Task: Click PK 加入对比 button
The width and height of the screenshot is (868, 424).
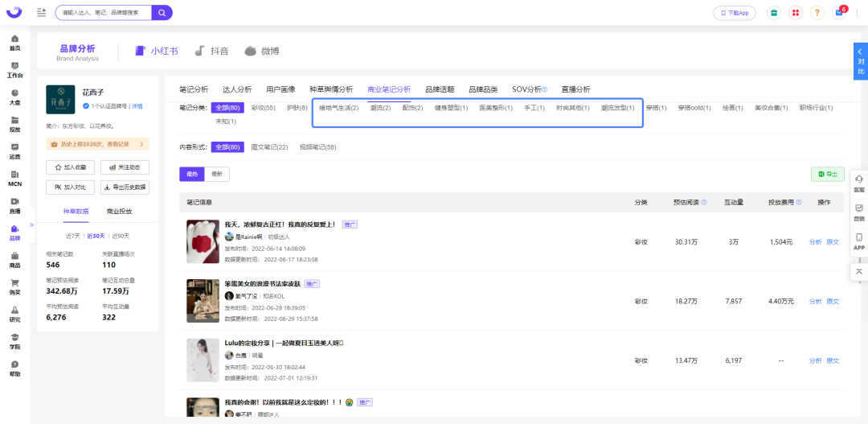Action: pyautogui.click(x=70, y=187)
